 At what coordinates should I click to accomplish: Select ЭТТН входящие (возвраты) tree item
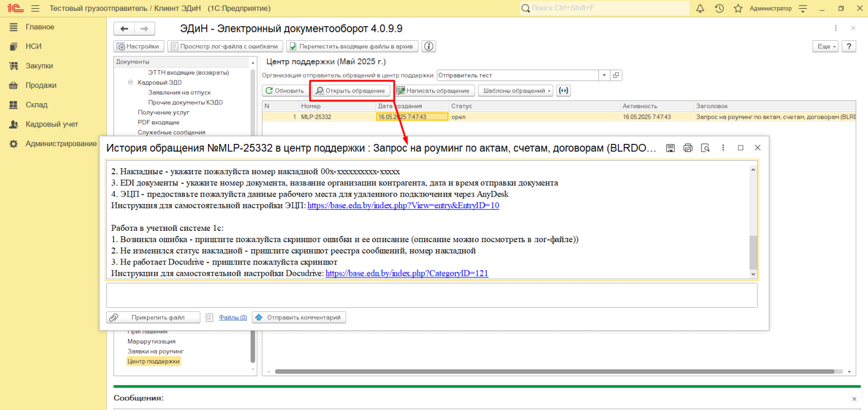[x=189, y=73]
